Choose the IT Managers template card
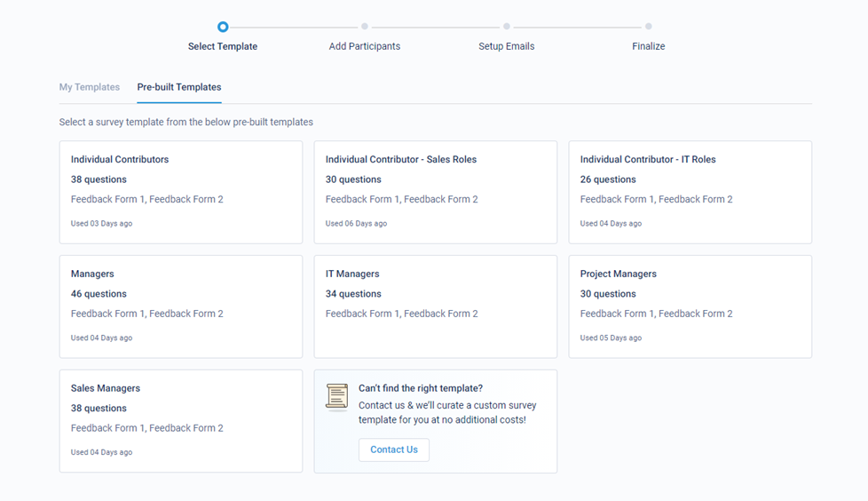 436,306
